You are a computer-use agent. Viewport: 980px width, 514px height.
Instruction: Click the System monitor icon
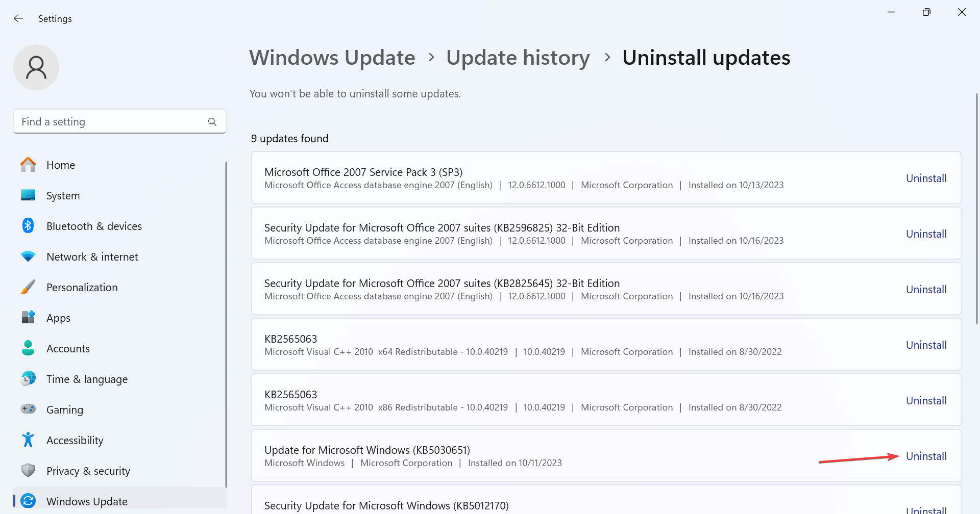coord(28,195)
